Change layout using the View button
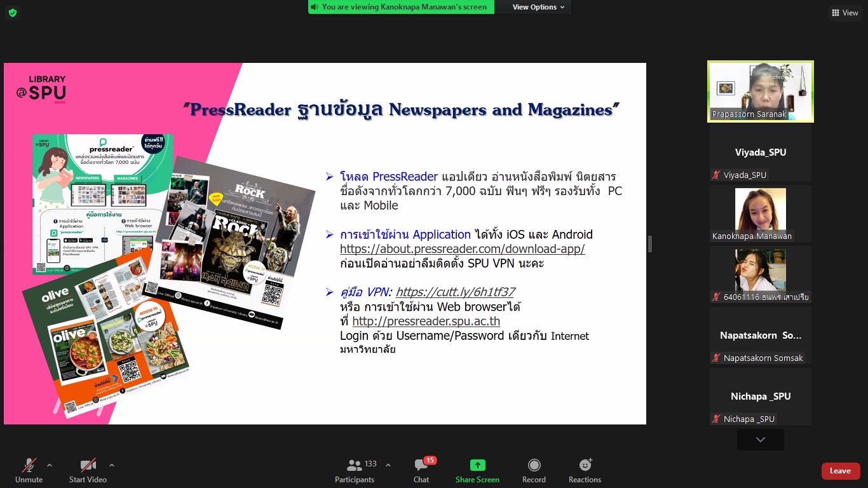Image resolution: width=868 pixels, height=488 pixels. pos(844,13)
